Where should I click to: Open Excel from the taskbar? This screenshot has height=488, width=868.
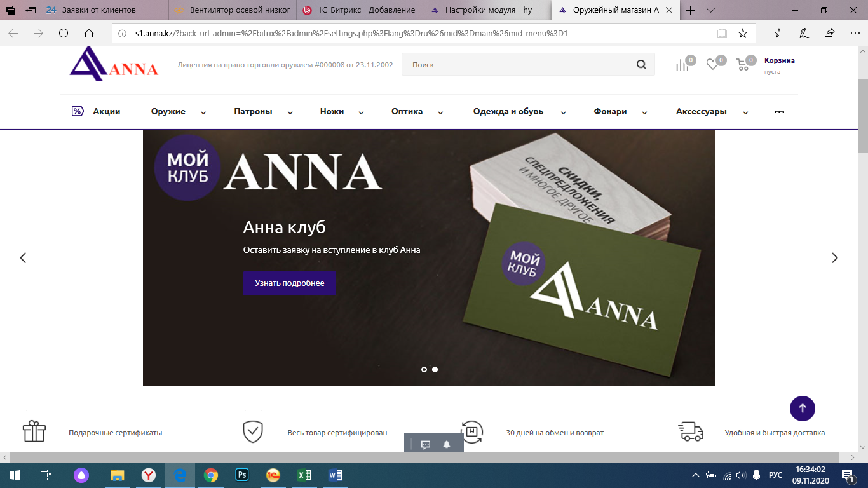304,475
